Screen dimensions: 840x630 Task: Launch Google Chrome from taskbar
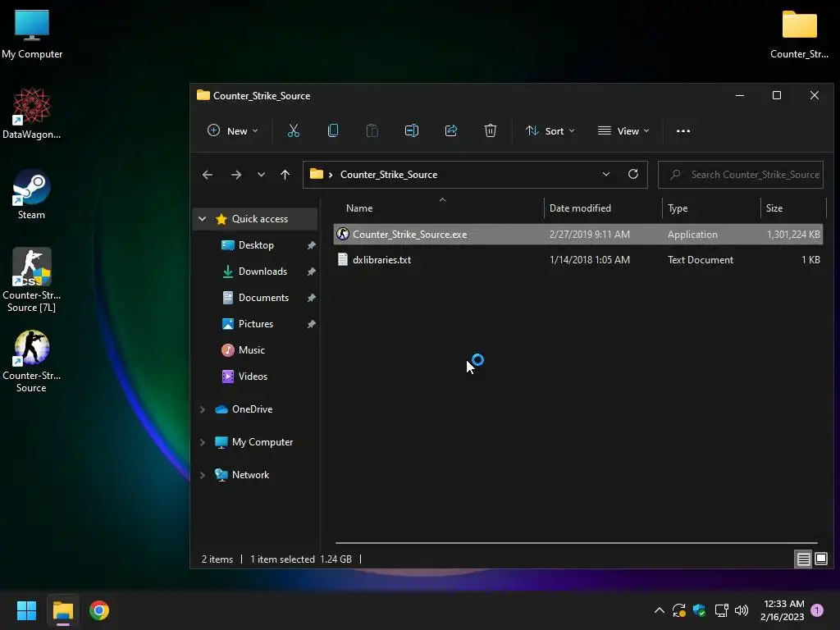coord(99,610)
